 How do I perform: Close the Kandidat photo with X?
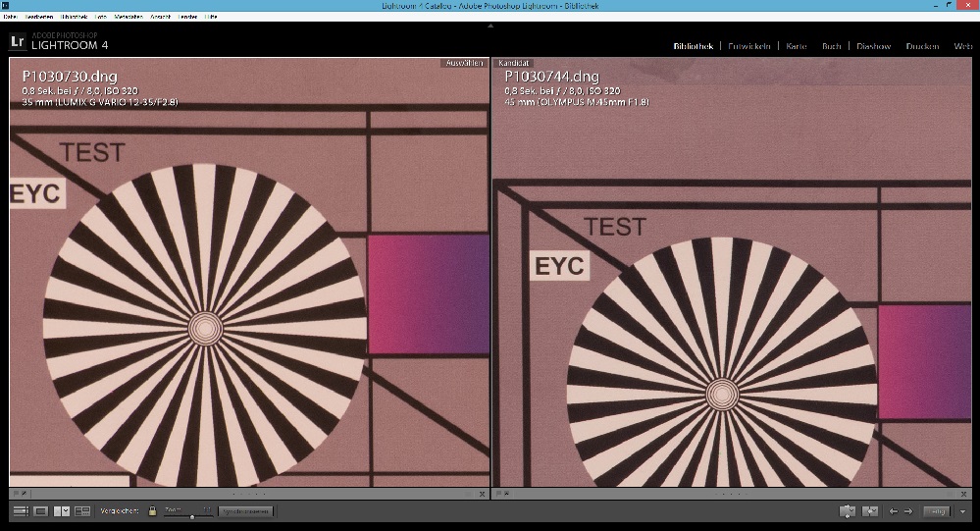coord(965,494)
